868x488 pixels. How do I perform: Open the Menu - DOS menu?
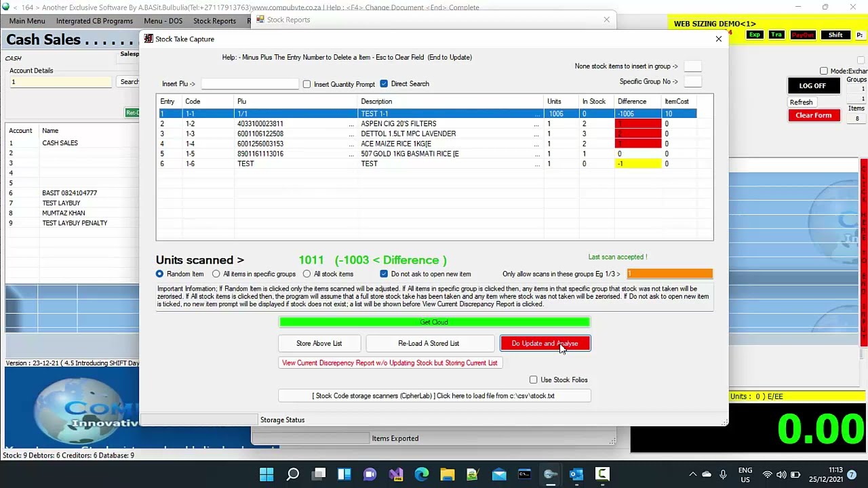[x=163, y=21]
